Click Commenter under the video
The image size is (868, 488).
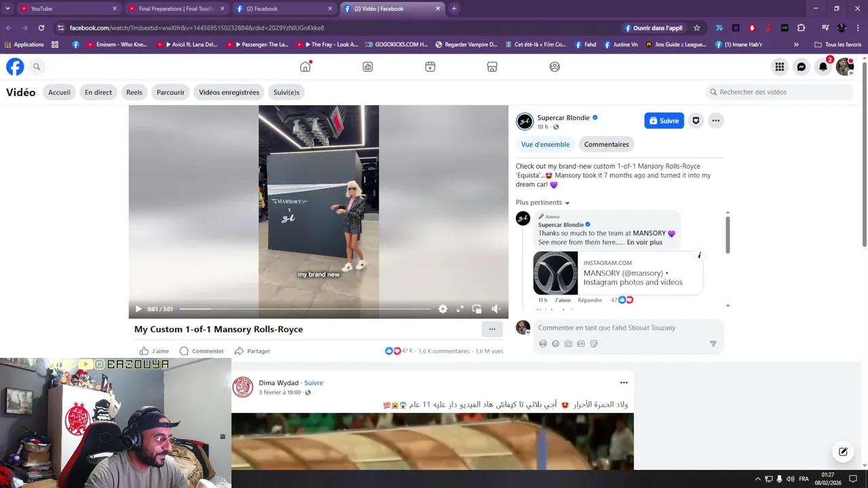(x=201, y=351)
